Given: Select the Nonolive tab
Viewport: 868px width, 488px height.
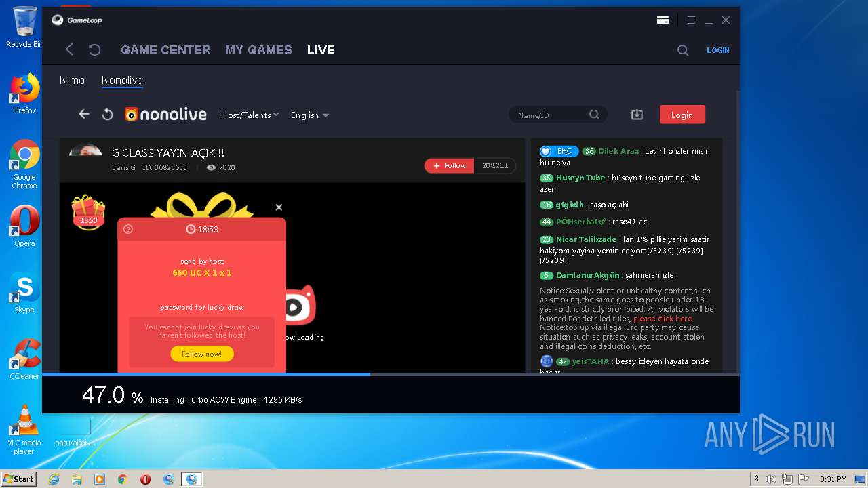Looking at the screenshot, I should click(122, 80).
